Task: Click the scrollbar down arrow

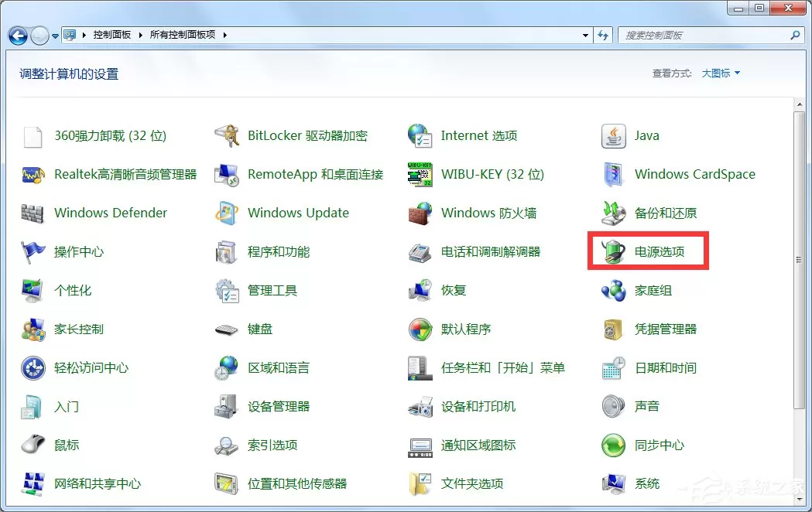Action: point(799,500)
